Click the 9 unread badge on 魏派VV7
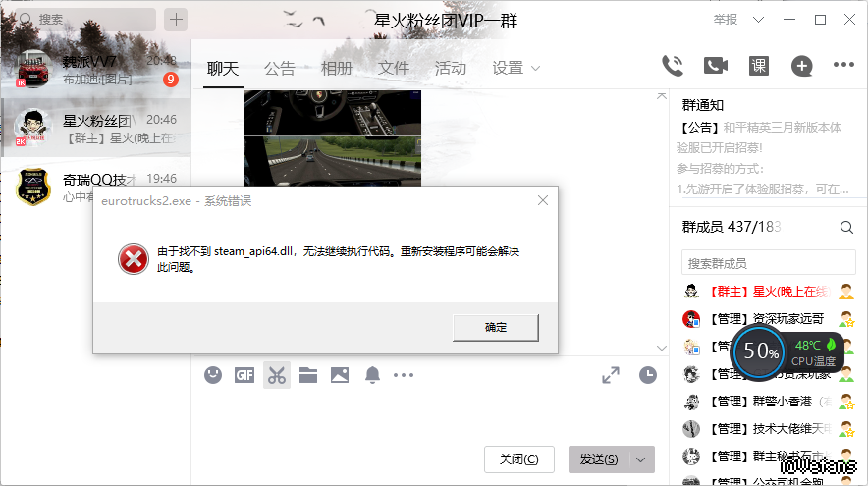868x486 pixels. 171,80
